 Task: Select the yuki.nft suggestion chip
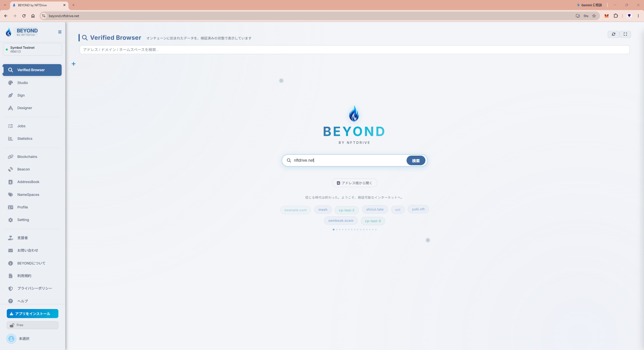click(x=418, y=209)
